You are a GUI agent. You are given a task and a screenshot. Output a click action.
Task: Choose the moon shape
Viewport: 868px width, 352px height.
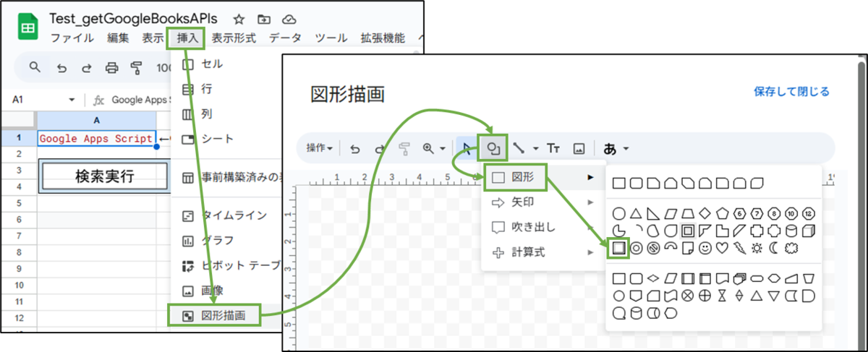coord(774,248)
